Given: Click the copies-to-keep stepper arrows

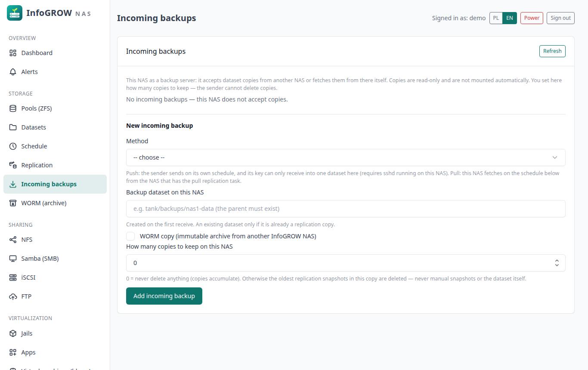Looking at the screenshot, I should point(557,263).
